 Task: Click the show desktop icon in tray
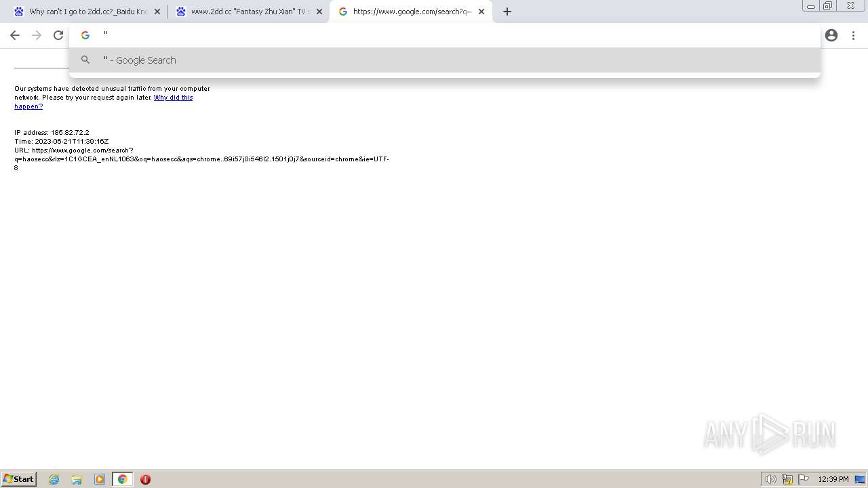[860, 479]
